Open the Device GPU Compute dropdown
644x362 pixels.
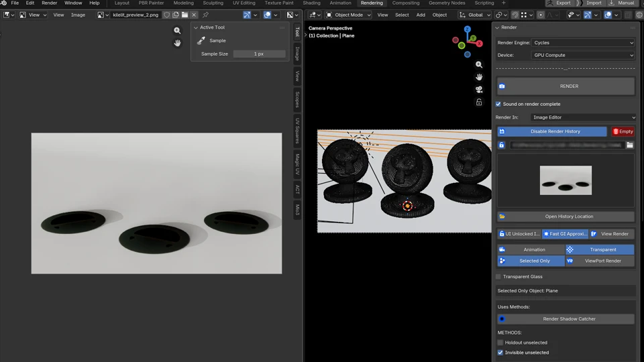[x=582, y=55]
